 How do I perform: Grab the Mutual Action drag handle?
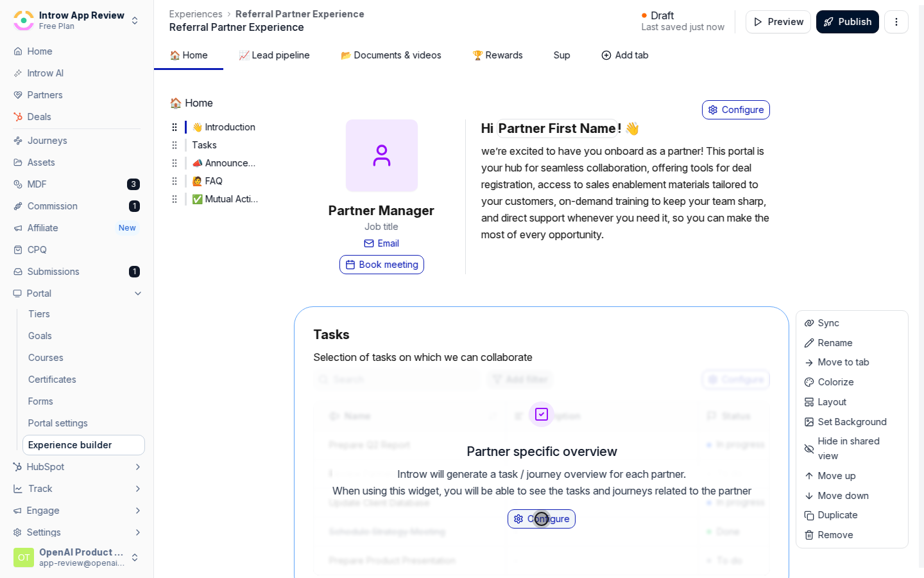[175, 199]
